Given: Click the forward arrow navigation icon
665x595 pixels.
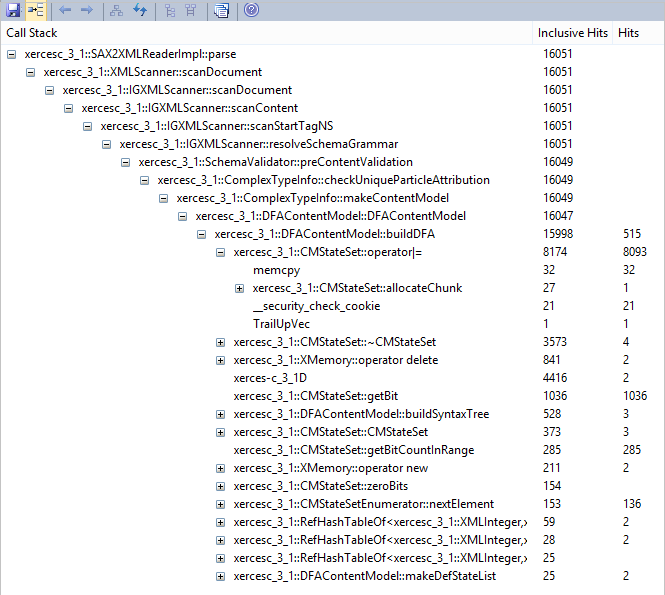Looking at the screenshot, I should (x=87, y=10).
